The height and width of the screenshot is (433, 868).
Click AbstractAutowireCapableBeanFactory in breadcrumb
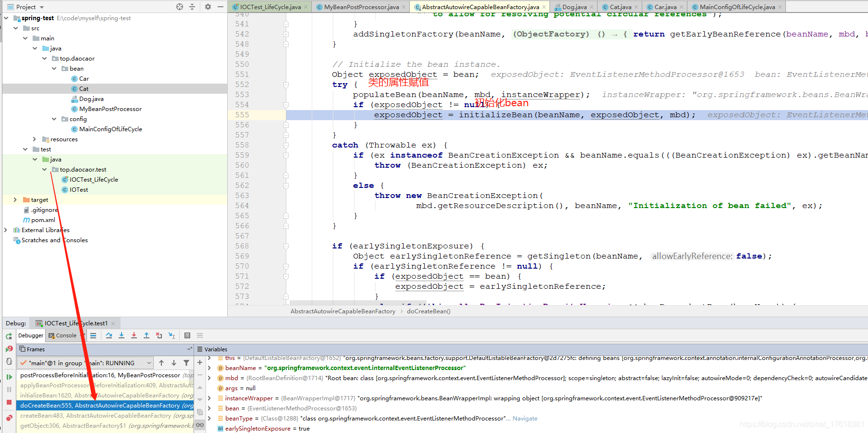342,311
